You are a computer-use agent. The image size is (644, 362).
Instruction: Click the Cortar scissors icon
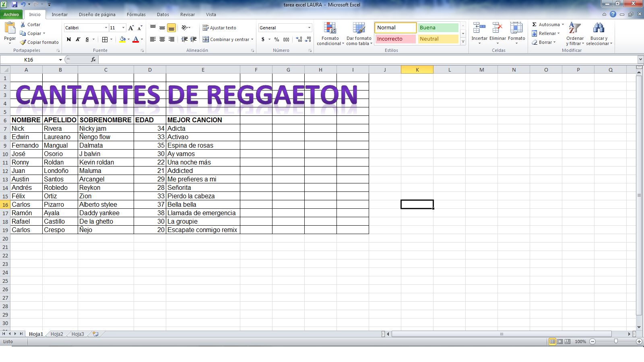pyautogui.click(x=23, y=25)
